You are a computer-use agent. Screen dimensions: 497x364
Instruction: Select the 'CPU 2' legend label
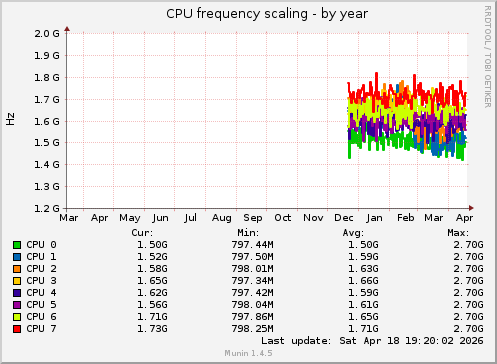pos(41,269)
